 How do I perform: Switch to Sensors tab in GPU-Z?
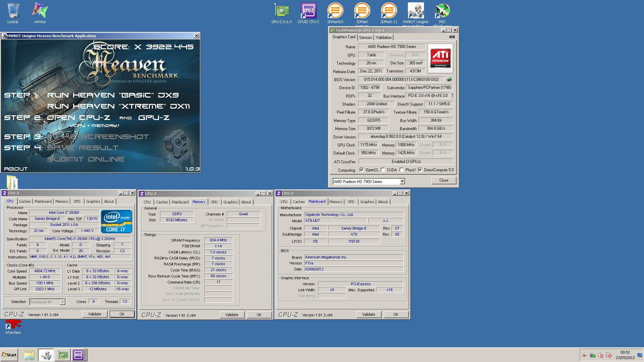click(x=366, y=38)
